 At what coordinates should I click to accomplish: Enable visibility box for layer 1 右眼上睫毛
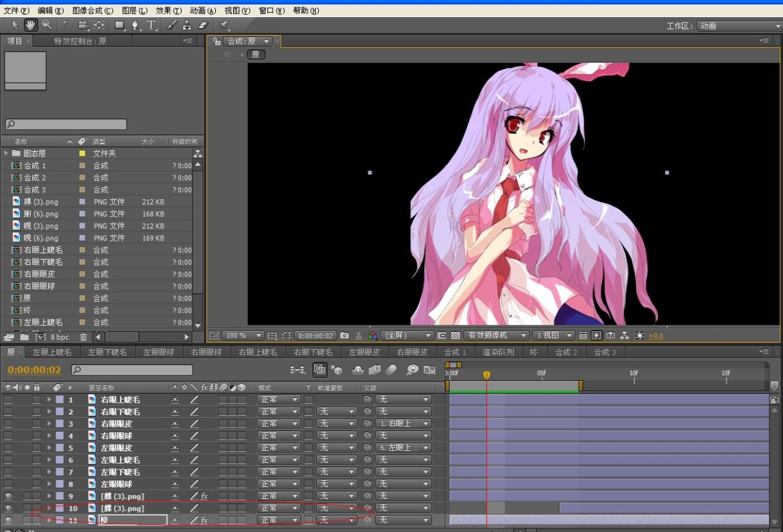9,399
